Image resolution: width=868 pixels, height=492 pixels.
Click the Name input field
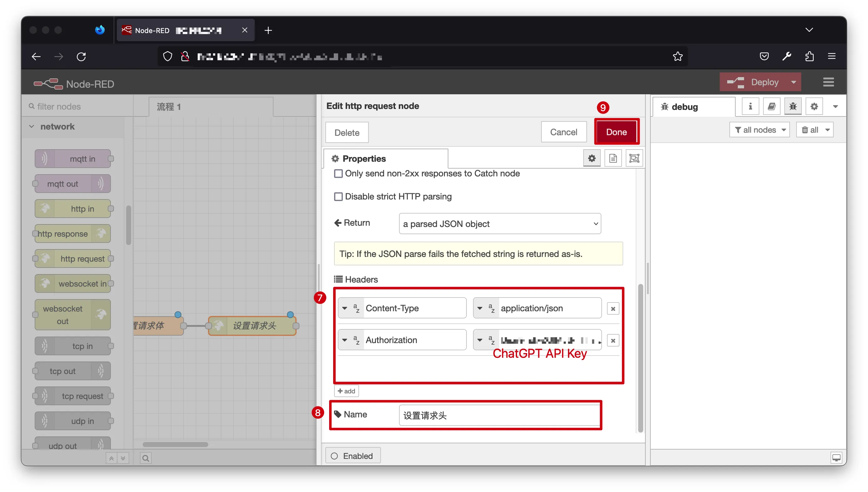pos(499,415)
